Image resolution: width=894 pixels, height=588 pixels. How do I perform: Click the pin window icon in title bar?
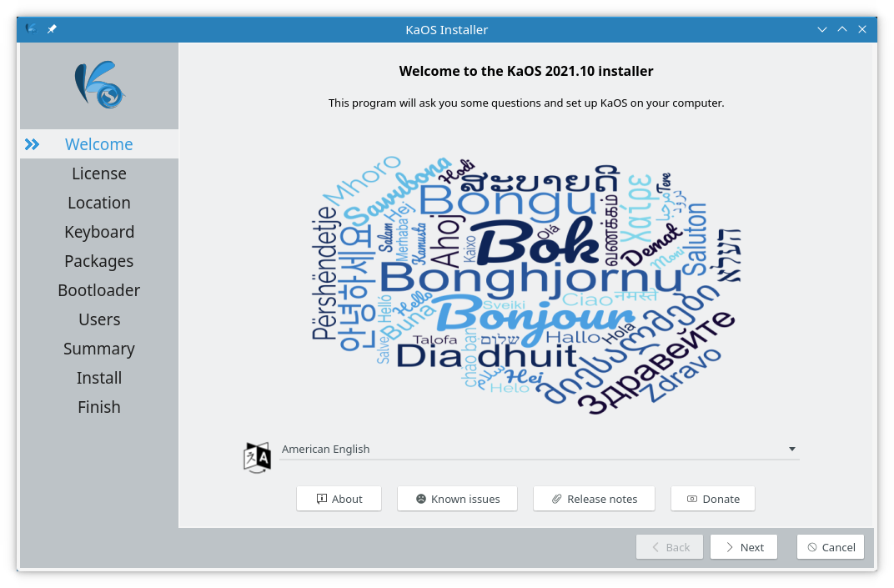[x=52, y=29]
